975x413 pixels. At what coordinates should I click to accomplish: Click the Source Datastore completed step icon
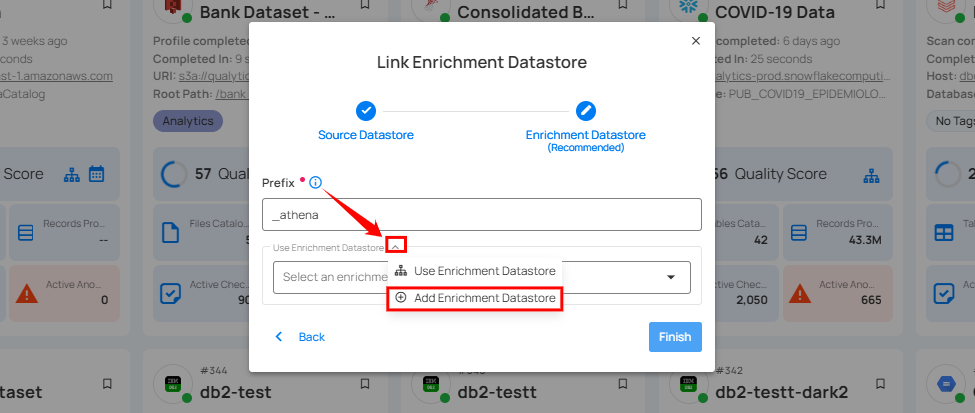tap(366, 111)
